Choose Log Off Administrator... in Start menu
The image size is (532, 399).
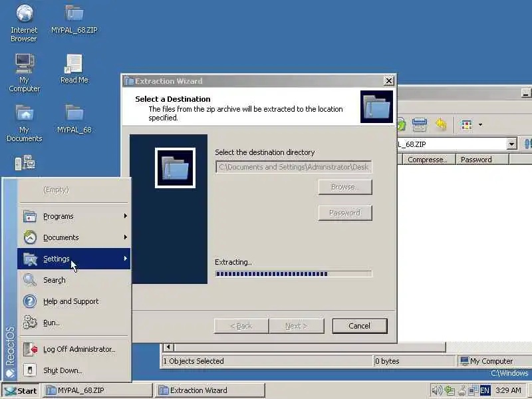tap(74, 349)
